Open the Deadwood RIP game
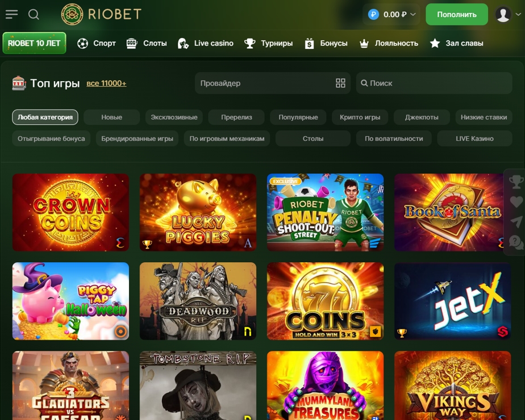525x420 pixels. 198,301
